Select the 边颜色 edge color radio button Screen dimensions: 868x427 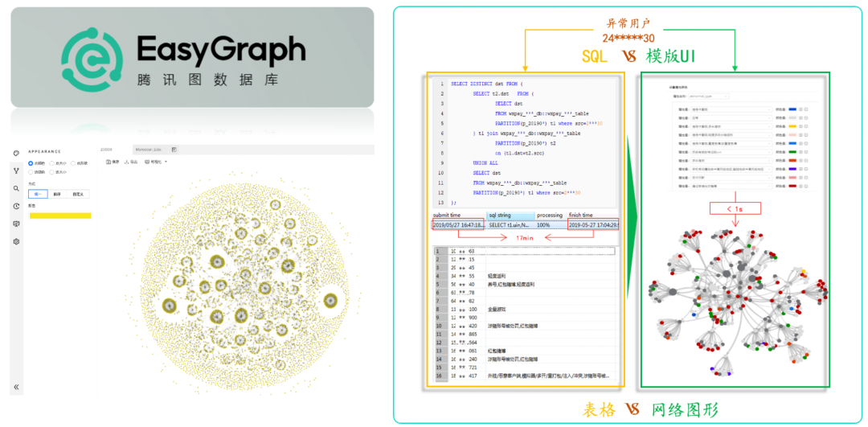[x=31, y=172]
